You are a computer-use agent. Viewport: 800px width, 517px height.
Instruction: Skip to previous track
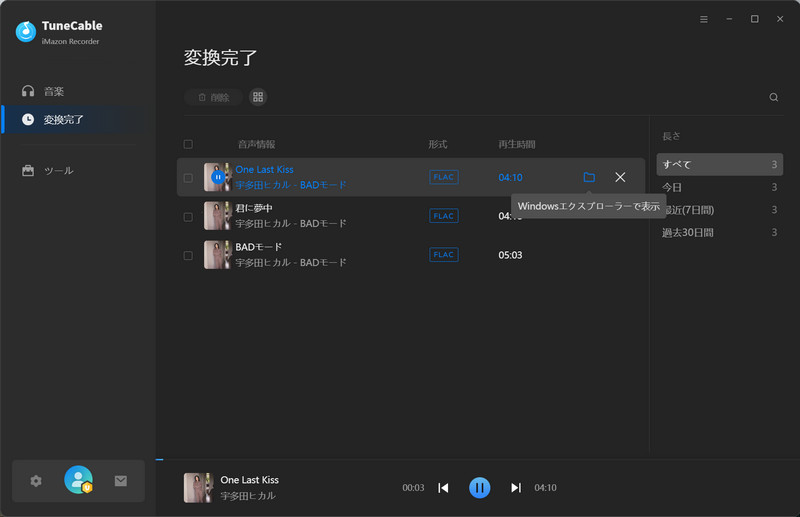tap(443, 488)
